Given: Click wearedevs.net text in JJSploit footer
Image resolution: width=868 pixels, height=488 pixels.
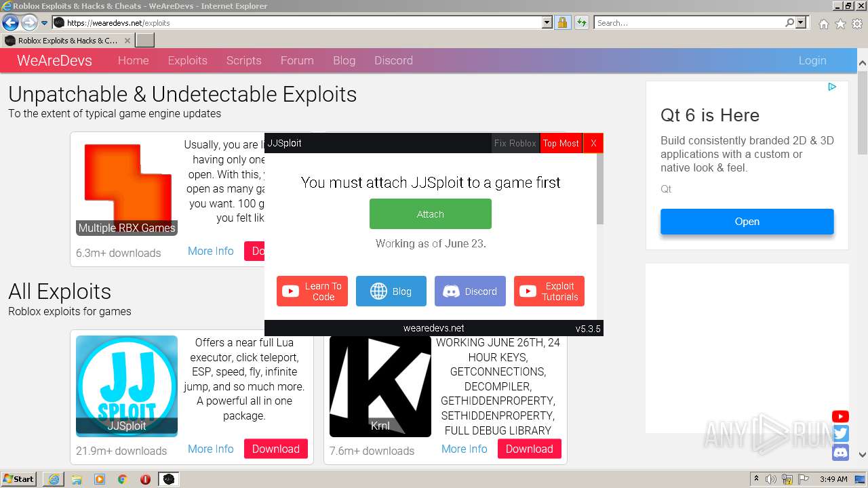Looking at the screenshot, I should [434, 328].
